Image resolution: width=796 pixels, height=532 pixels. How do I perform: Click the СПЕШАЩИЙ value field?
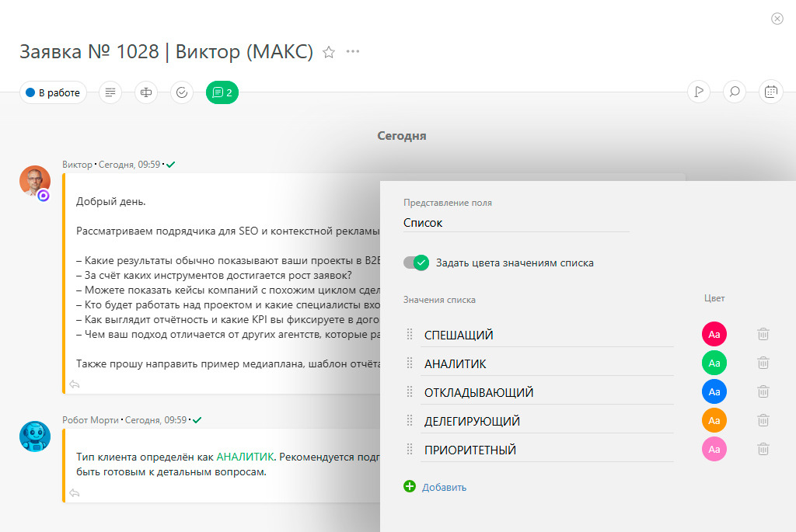click(547, 336)
